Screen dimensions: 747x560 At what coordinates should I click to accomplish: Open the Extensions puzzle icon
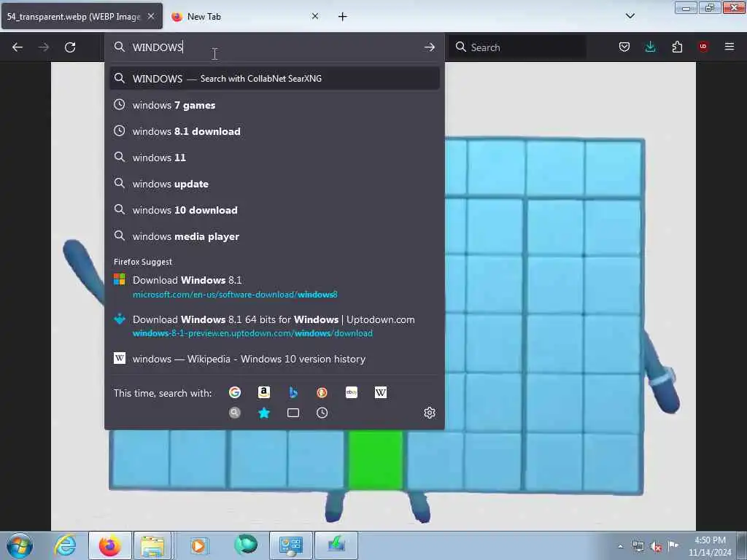tap(677, 47)
